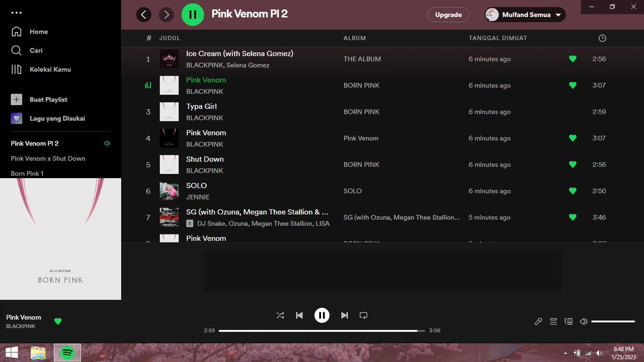The image size is (644, 362).
Task: Sort by the # column header
Action: [x=149, y=38]
